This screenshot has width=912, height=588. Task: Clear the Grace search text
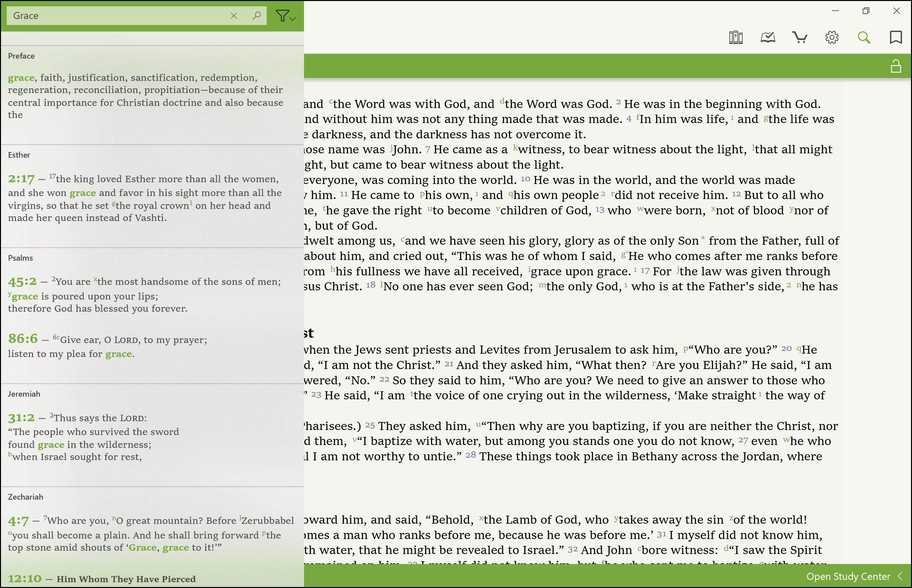[234, 16]
